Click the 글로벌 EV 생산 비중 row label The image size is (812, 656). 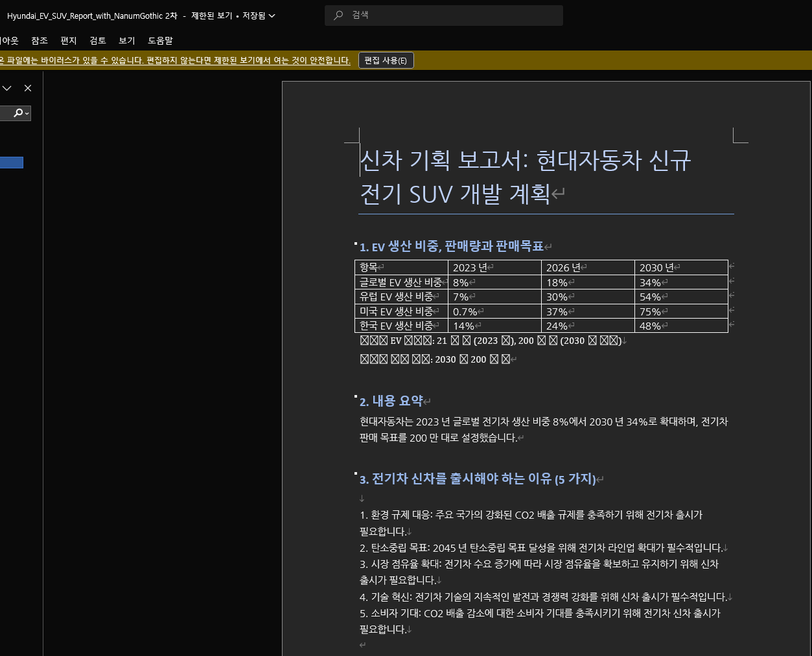click(401, 282)
